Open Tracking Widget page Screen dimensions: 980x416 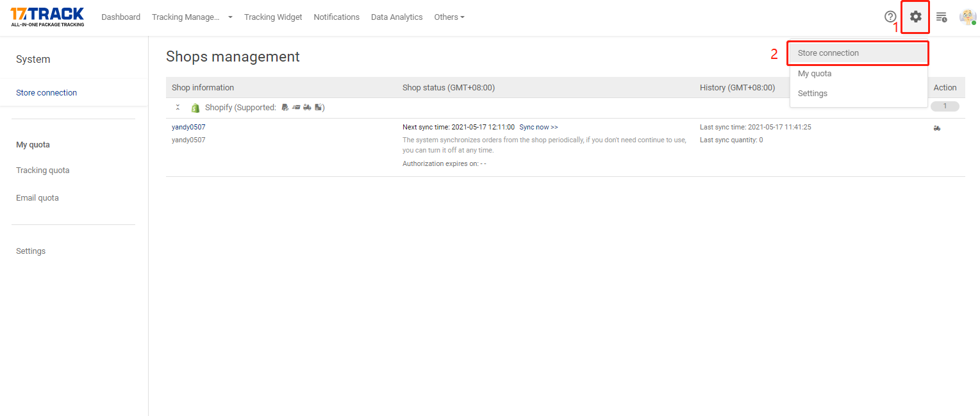273,17
